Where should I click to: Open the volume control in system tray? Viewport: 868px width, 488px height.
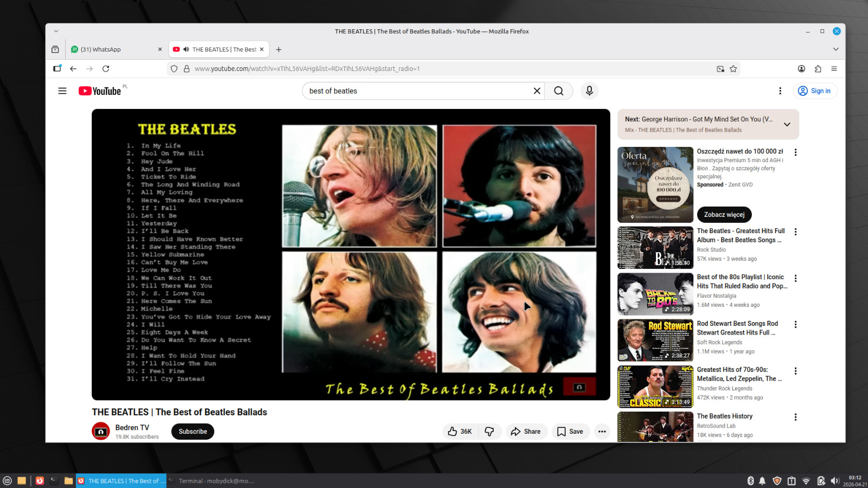point(834,481)
